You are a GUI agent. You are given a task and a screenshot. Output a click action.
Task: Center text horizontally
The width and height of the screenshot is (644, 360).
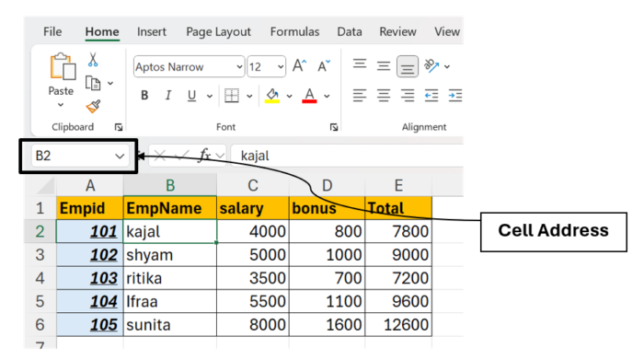click(x=384, y=96)
